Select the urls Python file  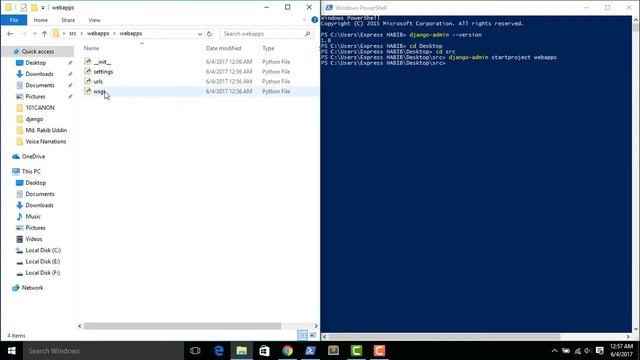point(98,81)
